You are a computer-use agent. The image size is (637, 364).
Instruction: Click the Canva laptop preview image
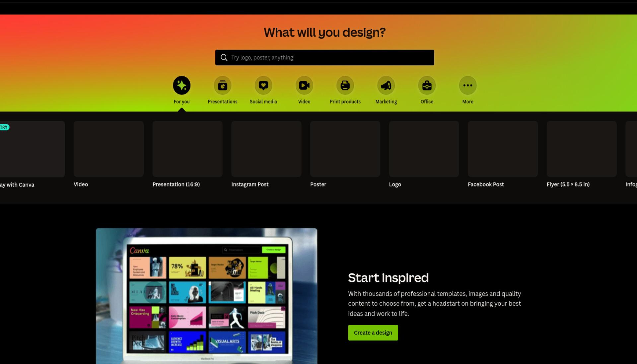point(206,296)
